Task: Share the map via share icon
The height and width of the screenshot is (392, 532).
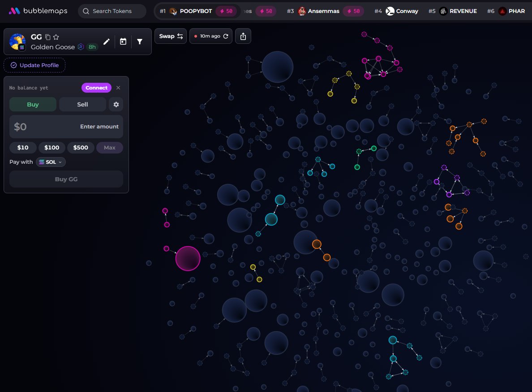Action: 243,36
